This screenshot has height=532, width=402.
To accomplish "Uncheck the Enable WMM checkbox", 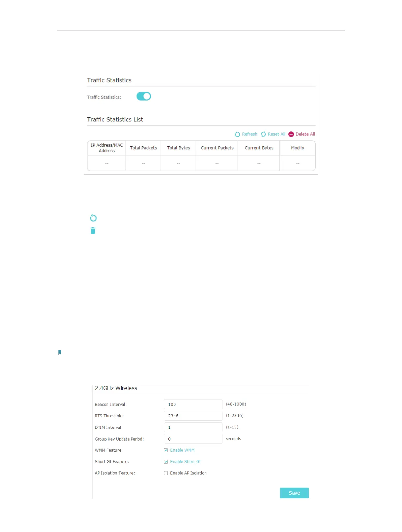I will 166,450.
